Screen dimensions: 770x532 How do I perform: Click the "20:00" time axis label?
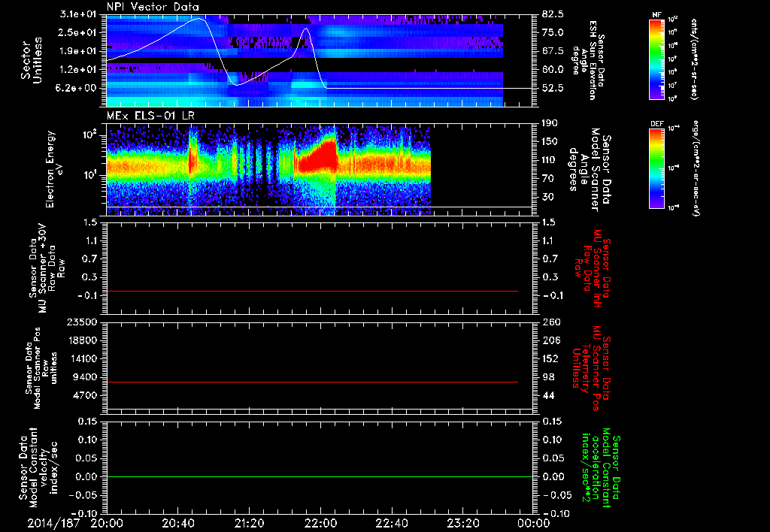pyautogui.click(x=107, y=523)
